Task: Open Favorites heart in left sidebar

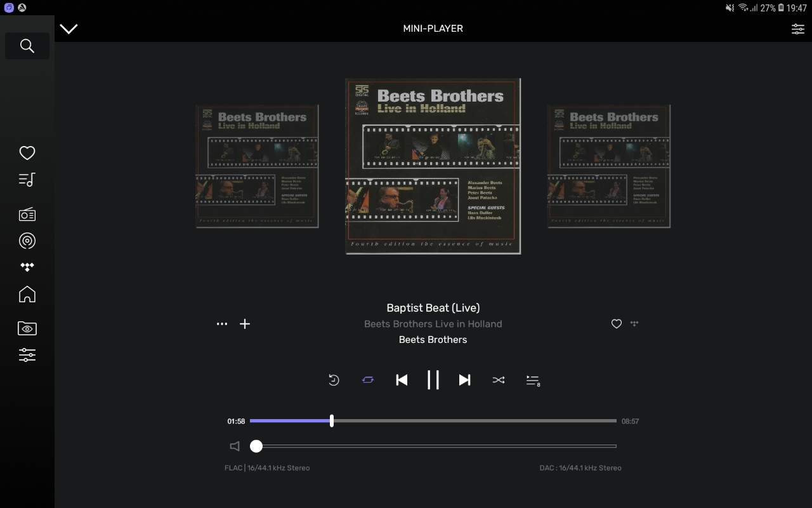Action: 27,153
